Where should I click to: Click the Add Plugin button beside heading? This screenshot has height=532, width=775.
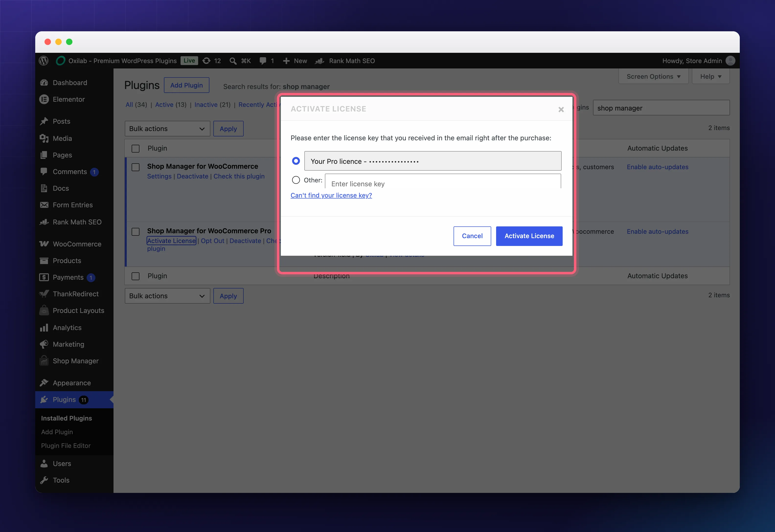pyautogui.click(x=186, y=85)
